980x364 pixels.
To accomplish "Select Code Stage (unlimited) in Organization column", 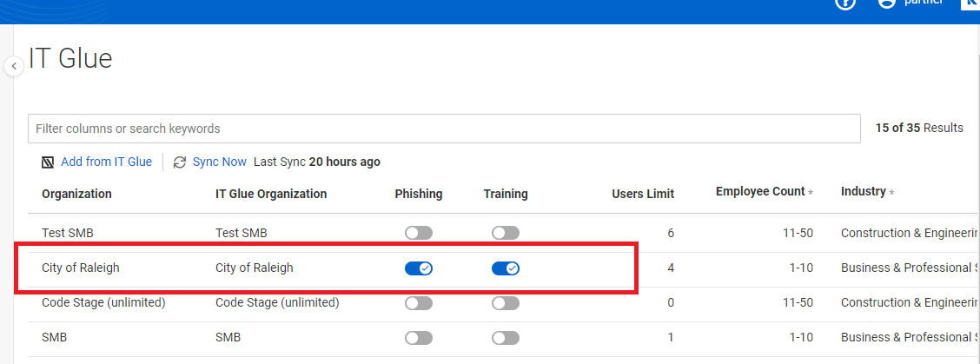I will 103,302.
